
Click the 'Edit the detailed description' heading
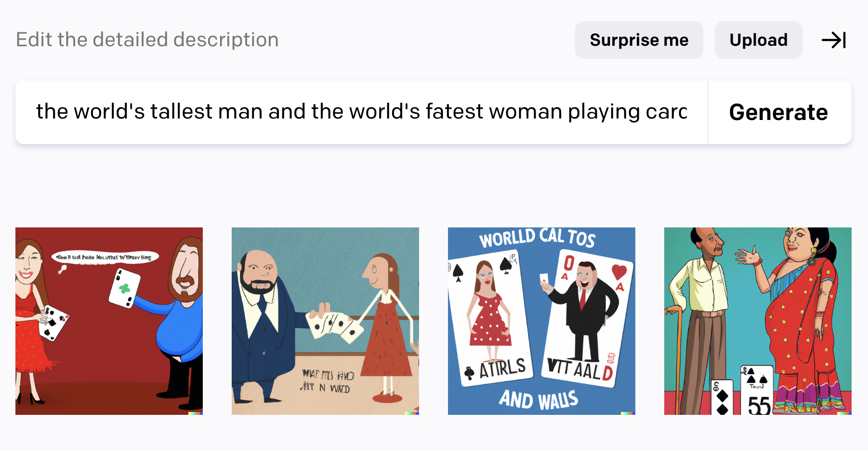(x=147, y=40)
